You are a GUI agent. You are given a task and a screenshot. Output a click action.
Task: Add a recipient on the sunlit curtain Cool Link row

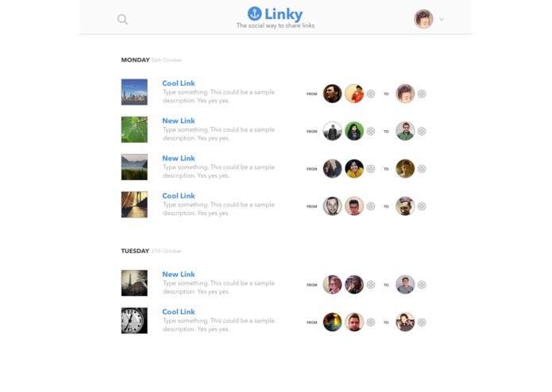pyautogui.click(x=422, y=206)
